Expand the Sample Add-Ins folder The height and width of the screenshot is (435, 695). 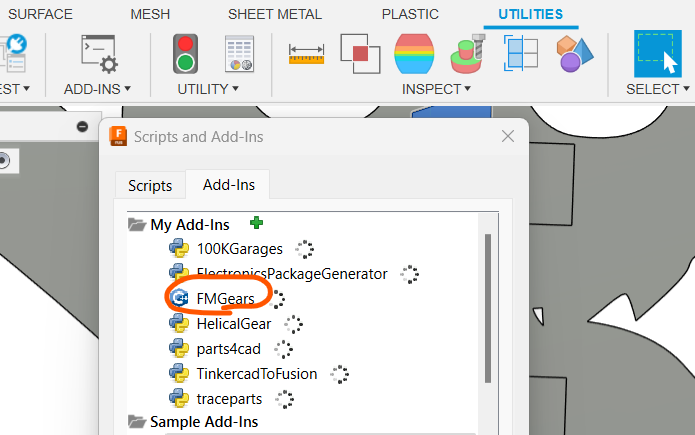pos(137,421)
